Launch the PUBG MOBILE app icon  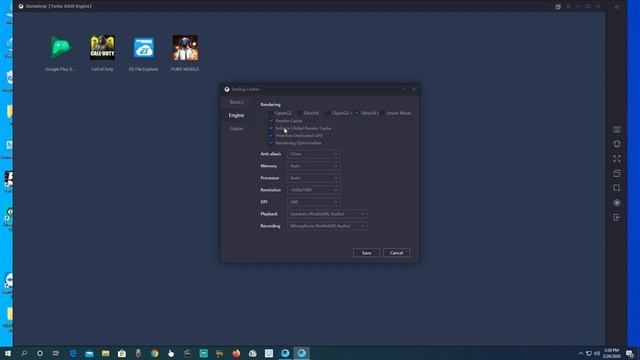pyautogui.click(x=185, y=48)
